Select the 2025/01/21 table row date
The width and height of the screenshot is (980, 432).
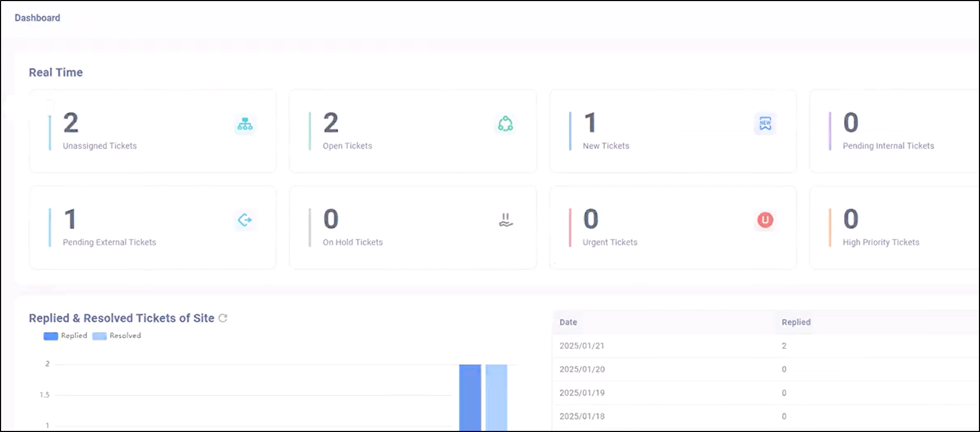[x=582, y=346]
